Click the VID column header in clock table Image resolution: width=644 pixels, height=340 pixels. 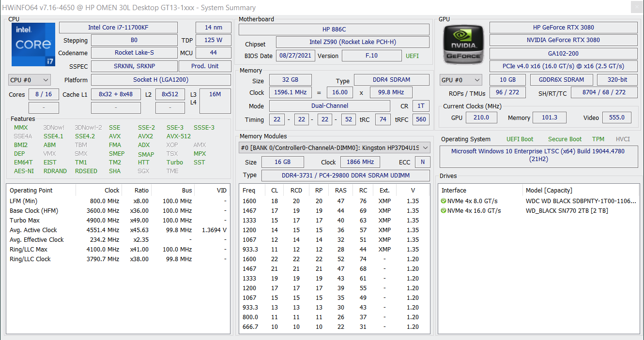(213, 190)
